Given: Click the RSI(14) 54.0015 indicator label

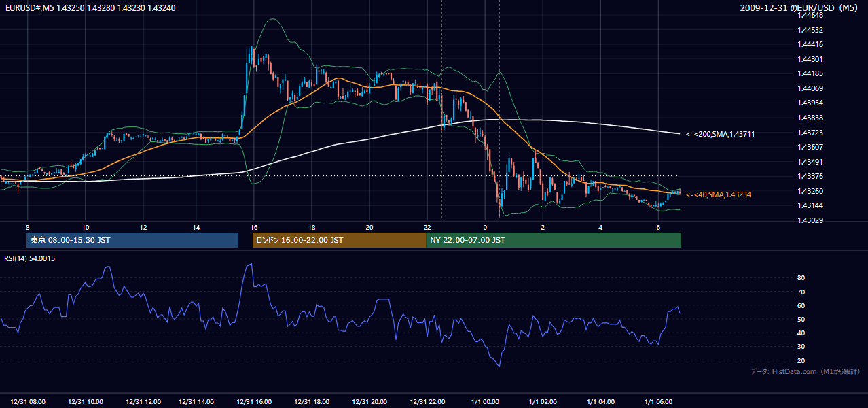Looking at the screenshot, I should click(29, 258).
